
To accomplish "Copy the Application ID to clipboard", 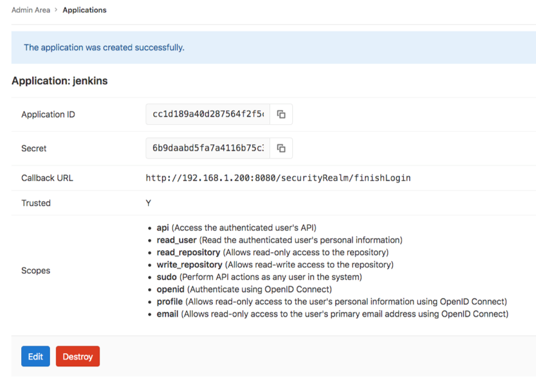I will pyautogui.click(x=281, y=114).
